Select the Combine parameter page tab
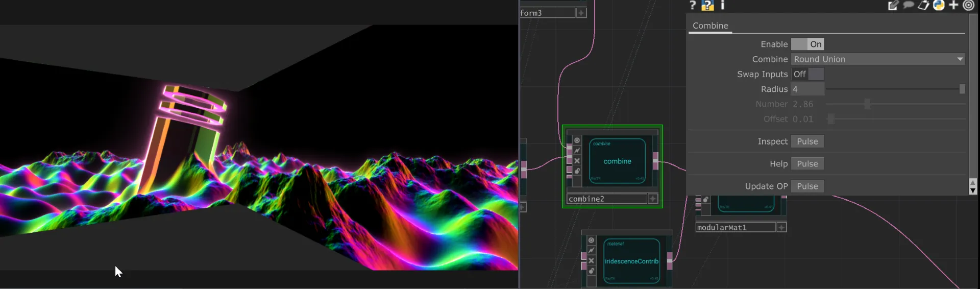Screen dimensions: 980x289 (x=710, y=26)
